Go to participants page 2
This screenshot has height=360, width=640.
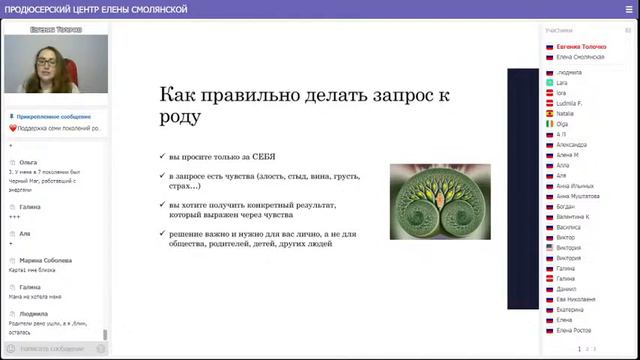click(587, 349)
